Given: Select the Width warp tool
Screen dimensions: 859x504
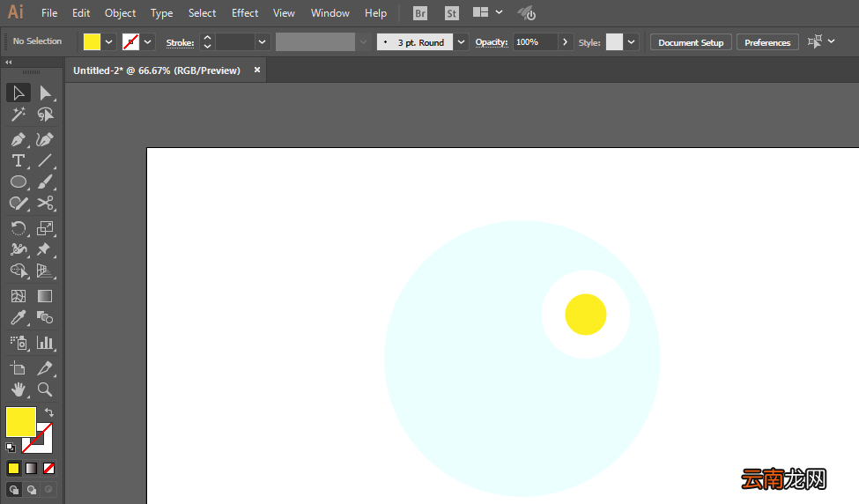Looking at the screenshot, I should tap(19, 249).
